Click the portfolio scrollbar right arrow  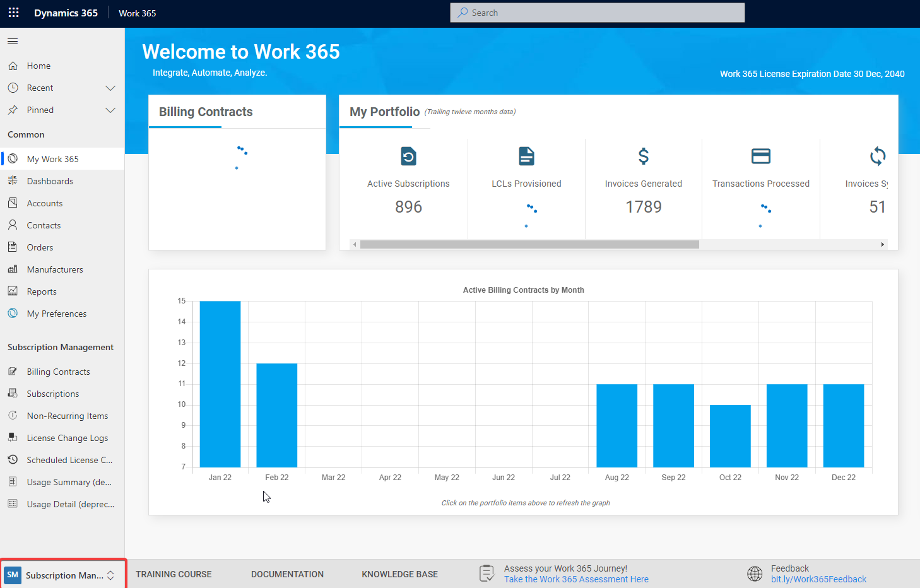pos(882,244)
